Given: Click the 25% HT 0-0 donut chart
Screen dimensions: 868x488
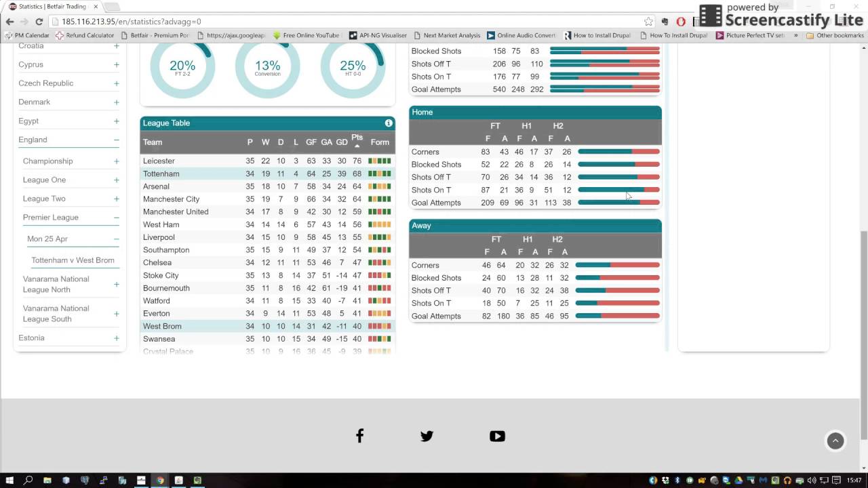Looking at the screenshot, I should [353, 66].
